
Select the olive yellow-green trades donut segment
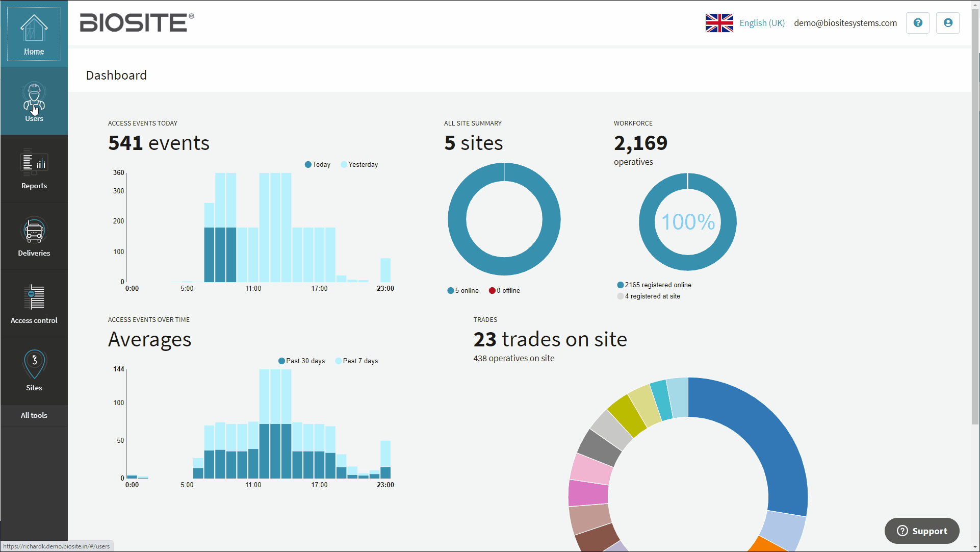(627, 416)
